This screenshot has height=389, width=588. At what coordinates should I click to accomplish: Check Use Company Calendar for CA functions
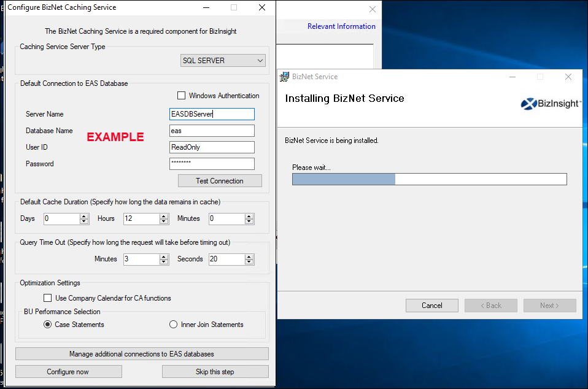[x=48, y=298]
